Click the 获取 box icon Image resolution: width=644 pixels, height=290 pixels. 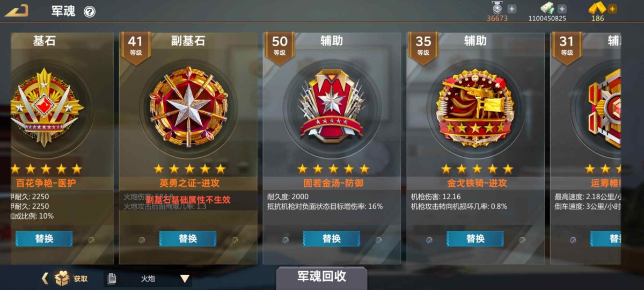pos(62,278)
